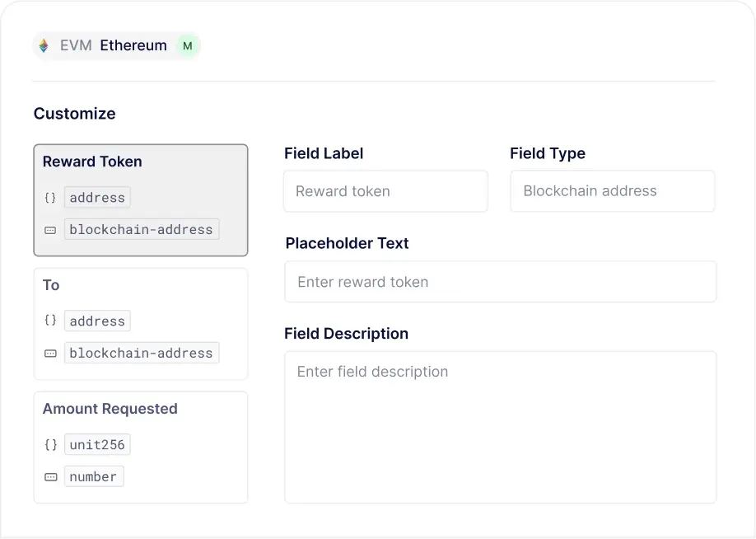Click input-type icon beside To blockchain-address
This screenshot has height=539, width=756.
tap(50, 354)
